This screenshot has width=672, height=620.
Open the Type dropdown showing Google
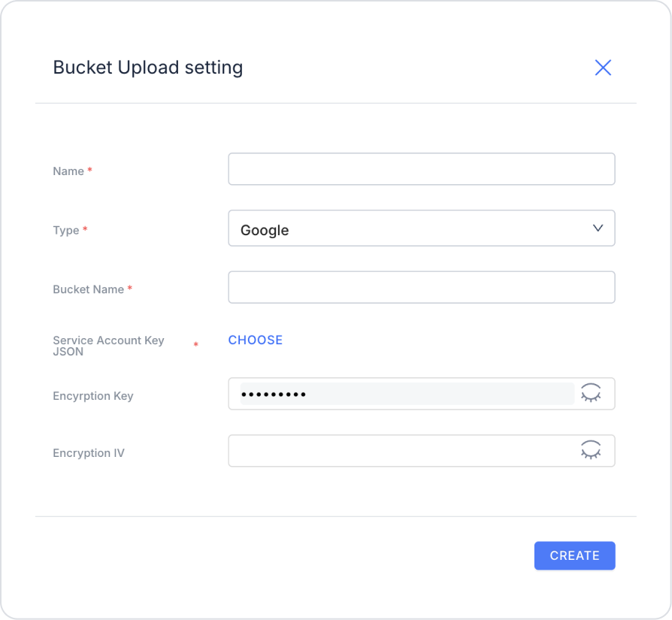pos(421,228)
